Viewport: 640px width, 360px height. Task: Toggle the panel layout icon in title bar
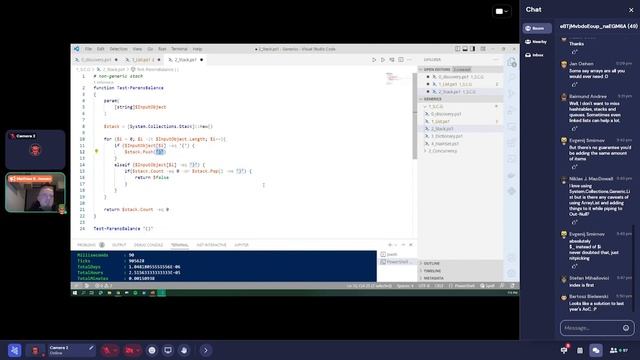(x=465, y=49)
